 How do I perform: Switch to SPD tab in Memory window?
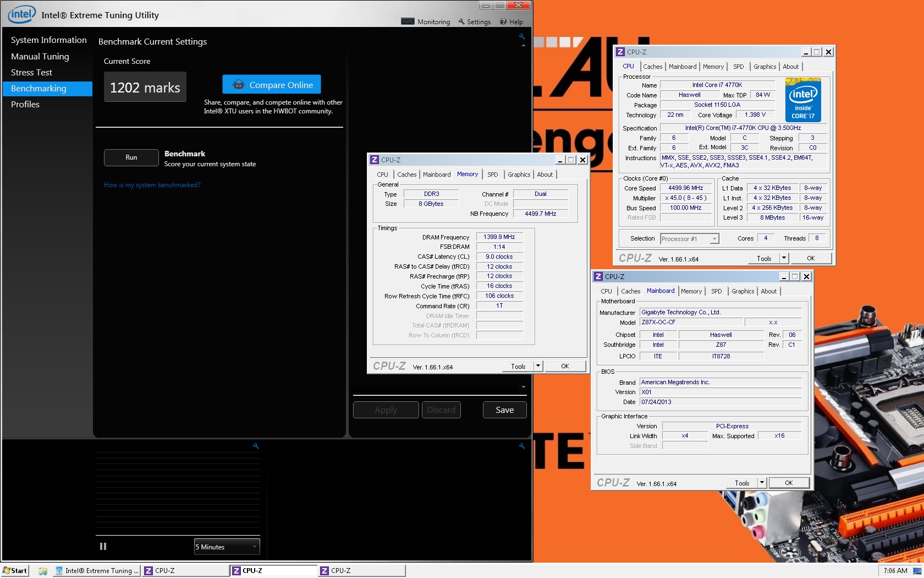point(493,175)
